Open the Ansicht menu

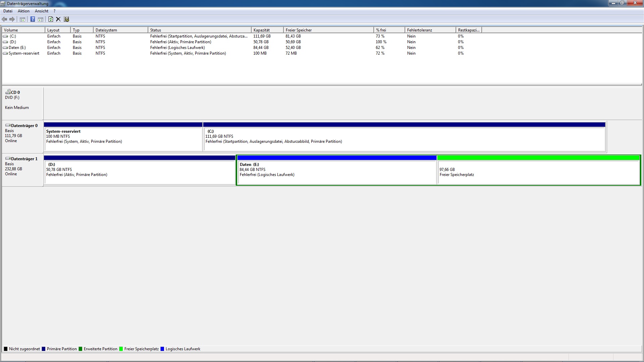tap(42, 11)
